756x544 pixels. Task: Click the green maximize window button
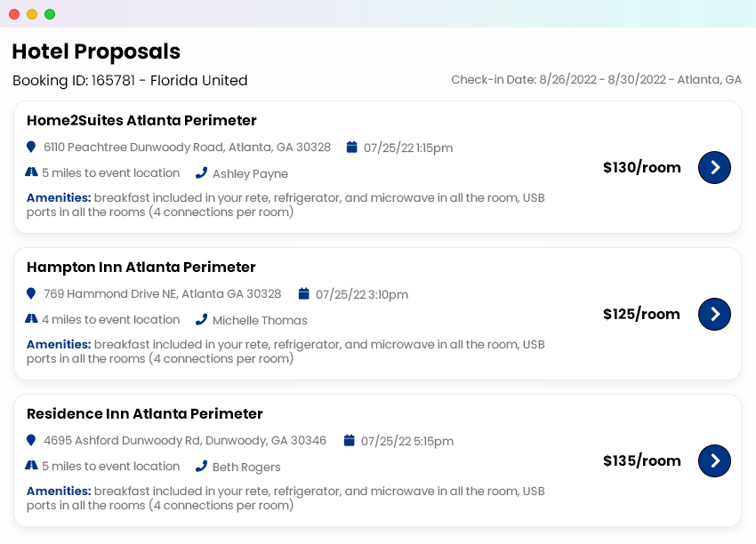50,14
